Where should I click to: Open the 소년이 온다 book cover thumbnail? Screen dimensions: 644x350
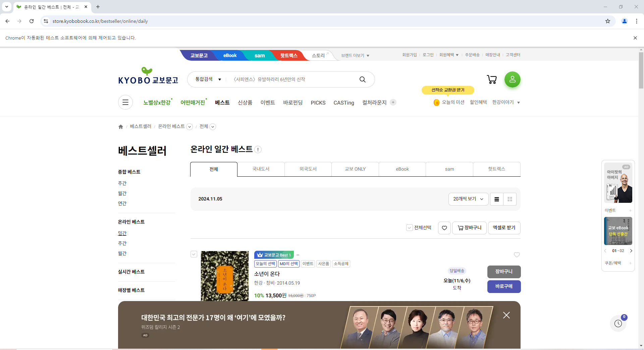click(x=225, y=276)
